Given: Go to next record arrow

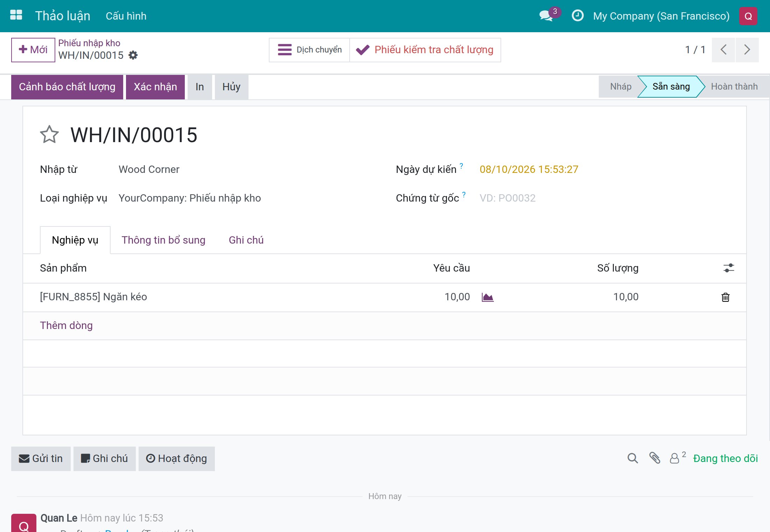Looking at the screenshot, I should point(747,50).
